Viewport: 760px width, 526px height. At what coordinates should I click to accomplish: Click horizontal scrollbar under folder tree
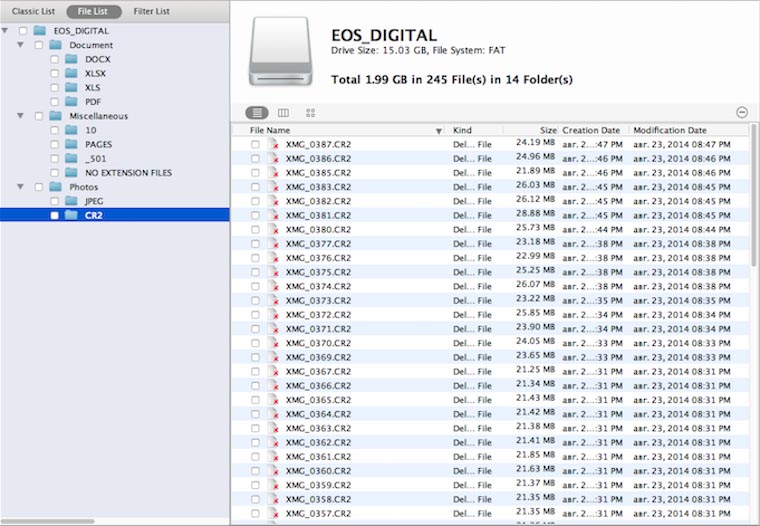coord(48,522)
